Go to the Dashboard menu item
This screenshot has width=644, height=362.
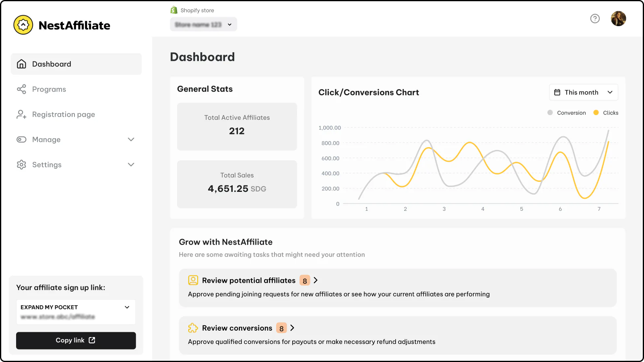(x=76, y=64)
